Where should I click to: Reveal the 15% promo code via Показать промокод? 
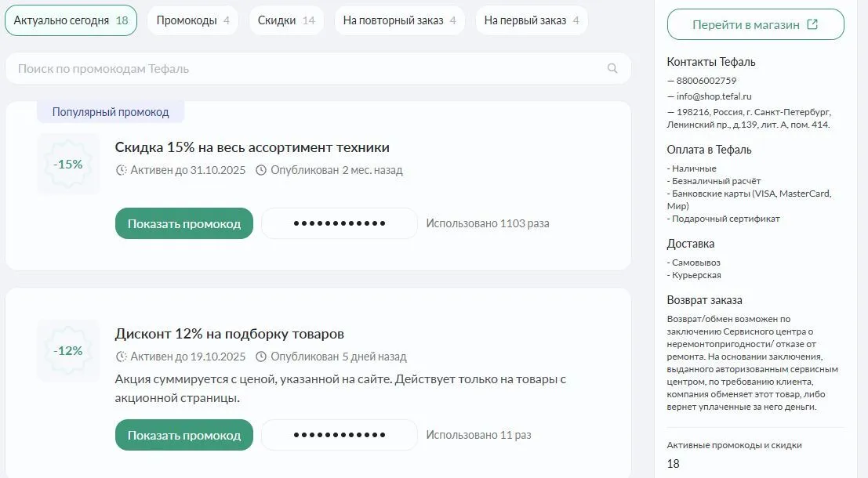pyautogui.click(x=183, y=223)
